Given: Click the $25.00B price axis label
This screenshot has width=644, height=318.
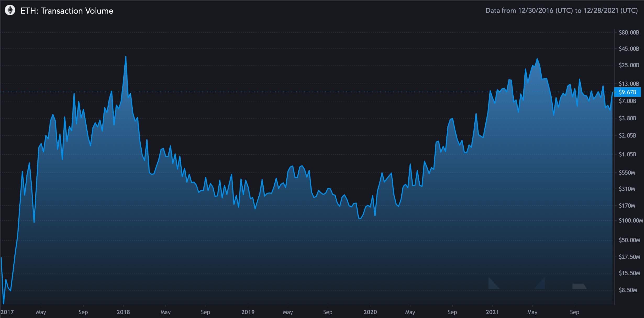Looking at the screenshot, I should 629,65.
